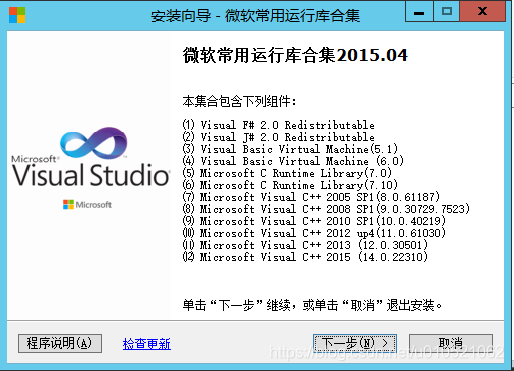Screen dimensions: 514x371
Task: Click the small Microsoft logo under Visual Studio
Action: [x=87, y=204]
